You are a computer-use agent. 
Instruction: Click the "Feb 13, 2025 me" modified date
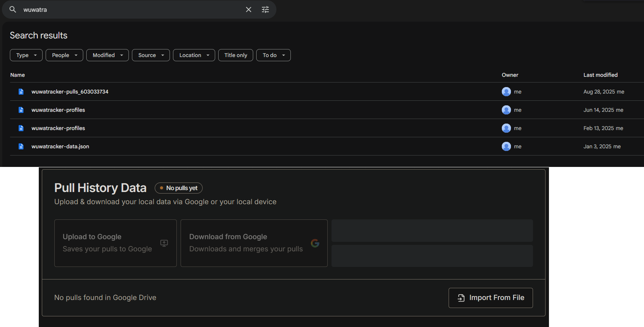click(x=603, y=128)
